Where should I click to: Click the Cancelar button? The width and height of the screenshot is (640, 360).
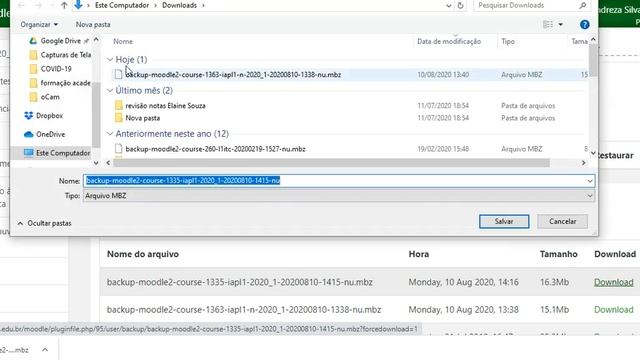562,221
